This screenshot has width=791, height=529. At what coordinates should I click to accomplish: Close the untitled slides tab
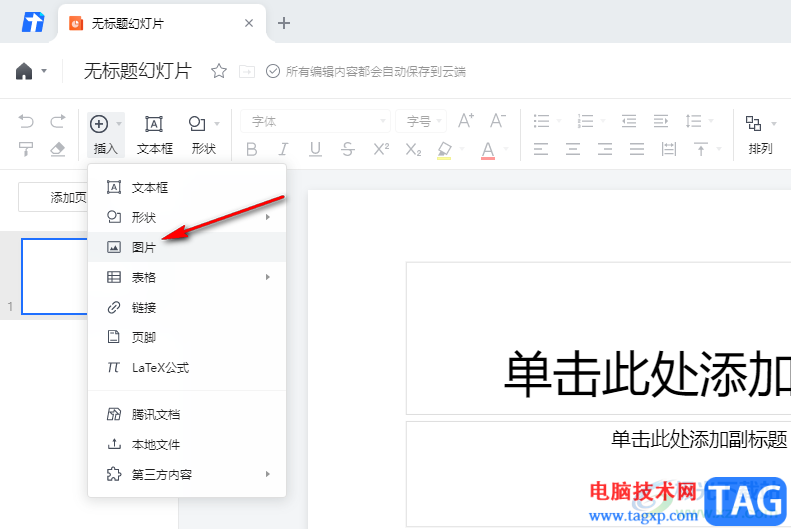[x=249, y=23]
